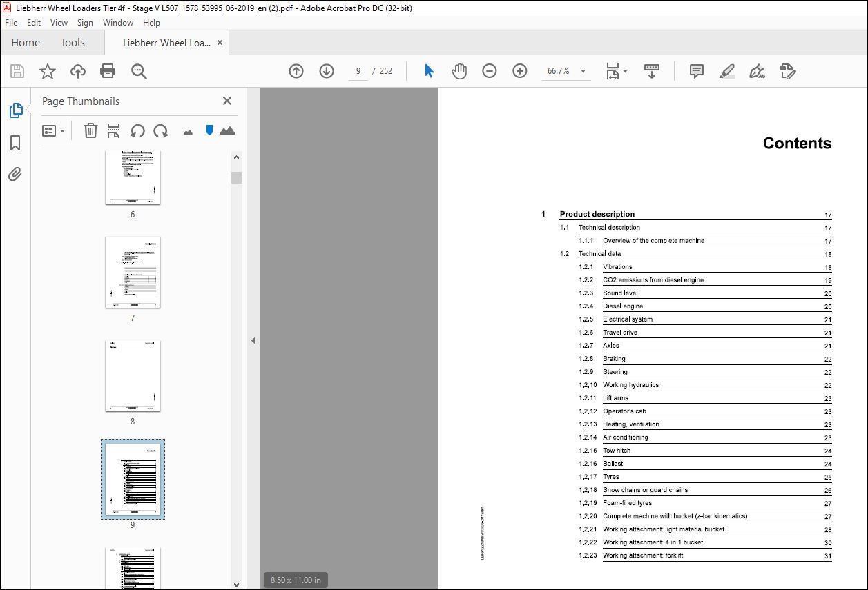Screen dimensions: 868x590
Task: Click the Save file icon
Action: [x=17, y=71]
